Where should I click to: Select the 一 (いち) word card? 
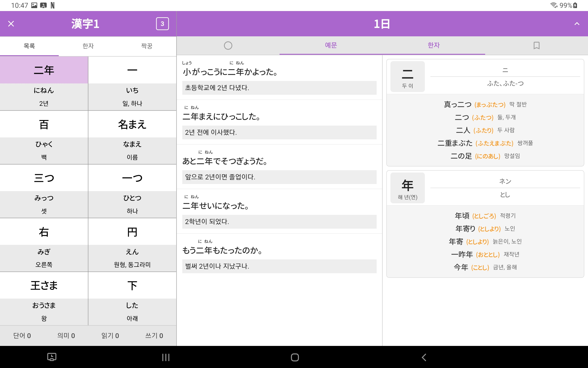(x=133, y=83)
